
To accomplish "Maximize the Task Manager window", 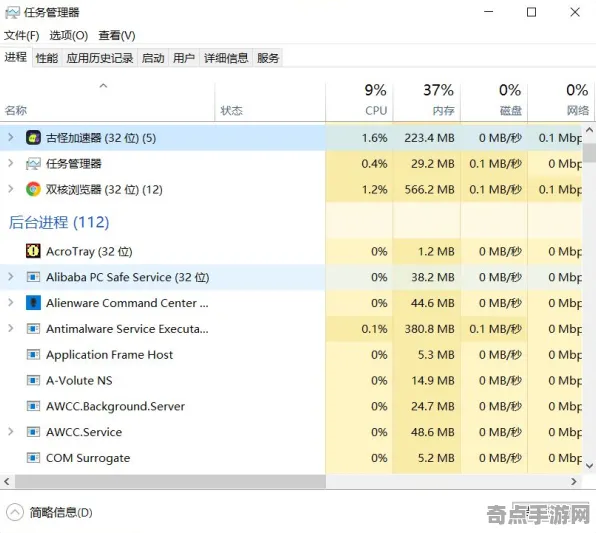I will coord(531,12).
